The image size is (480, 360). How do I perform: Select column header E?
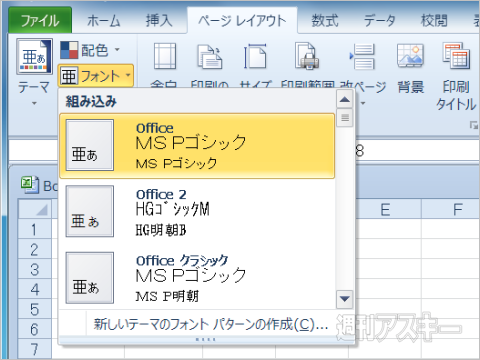click(x=385, y=210)
